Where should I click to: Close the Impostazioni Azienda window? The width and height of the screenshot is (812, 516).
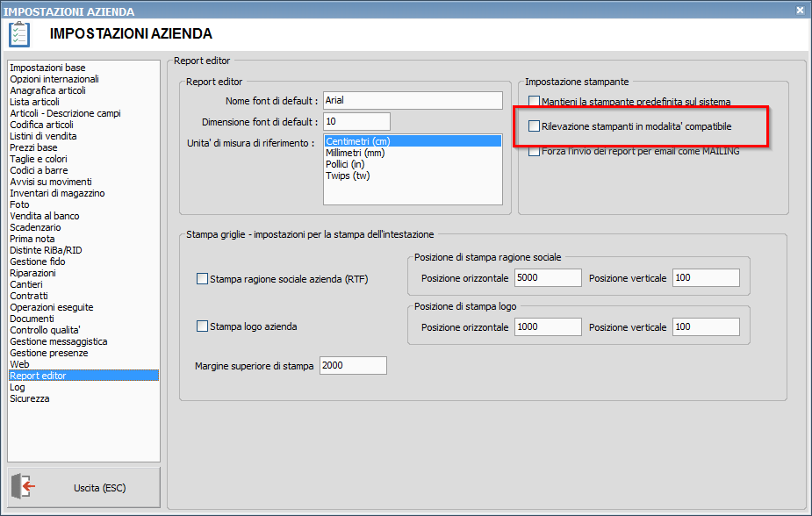coord(800,11)
